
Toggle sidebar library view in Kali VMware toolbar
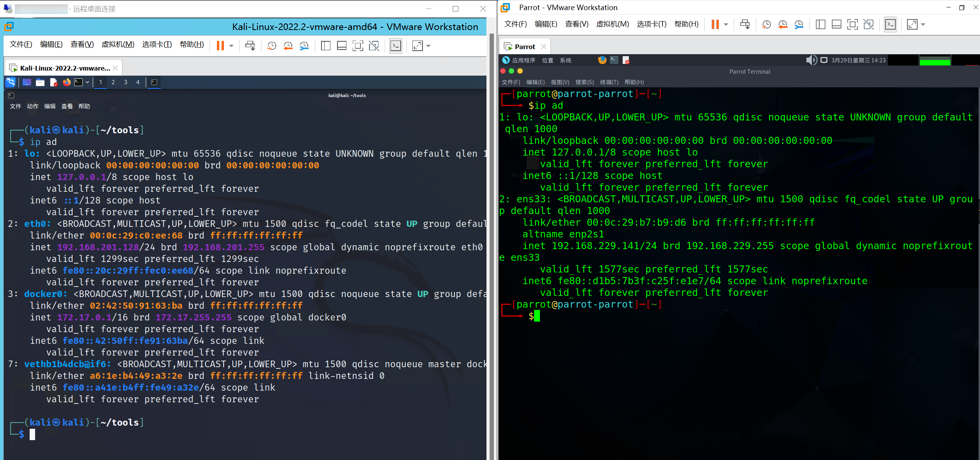(x=325, y=46)
